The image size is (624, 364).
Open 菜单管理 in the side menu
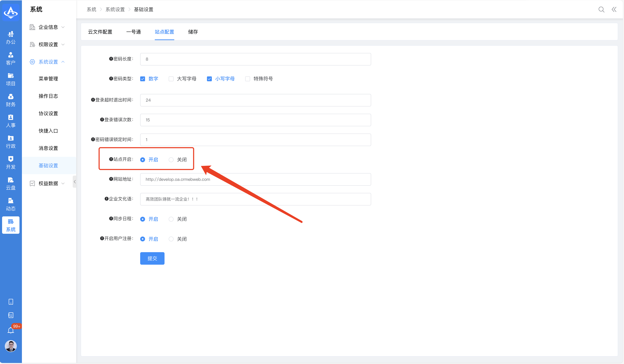(x=48, y=79)
